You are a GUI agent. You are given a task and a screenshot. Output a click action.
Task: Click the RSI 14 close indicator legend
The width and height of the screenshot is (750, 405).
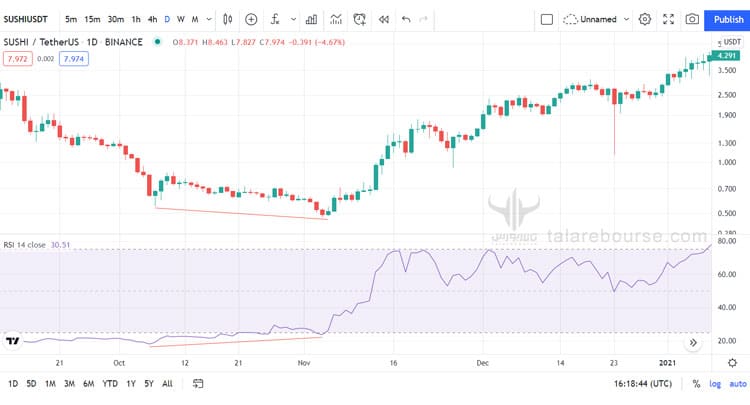coord(24,245)
